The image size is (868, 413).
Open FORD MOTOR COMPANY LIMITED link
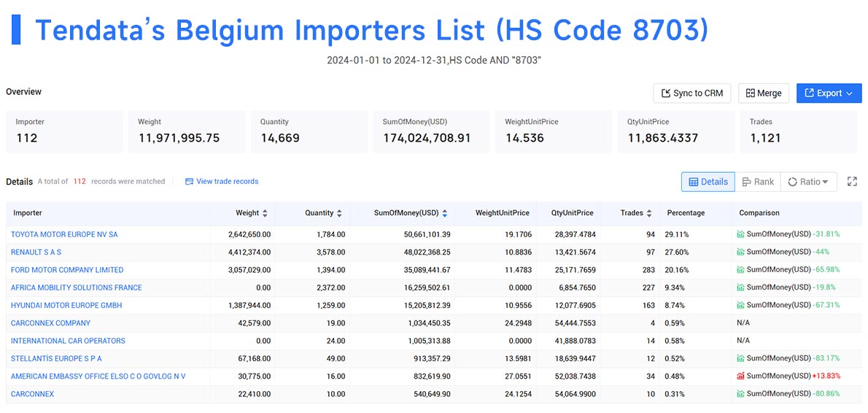(x=67, y=269)
